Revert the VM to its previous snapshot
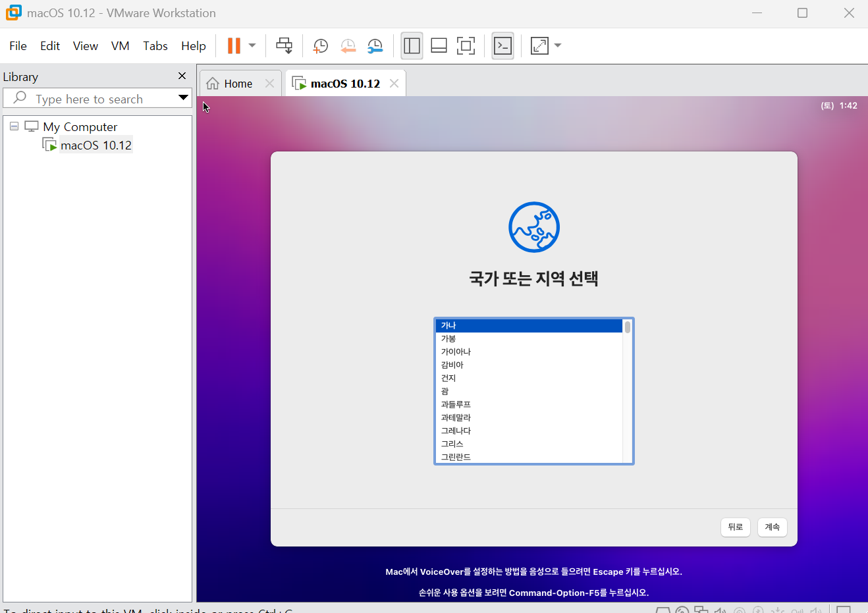Screen dimensions: 868x613 [348, 45]
